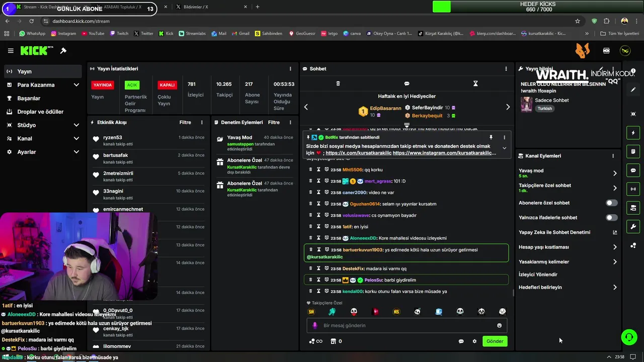Screen dimensions: 644x362
Task: Click the pencil edit icon in right toolbar
Action: click(x=633, y=89)
